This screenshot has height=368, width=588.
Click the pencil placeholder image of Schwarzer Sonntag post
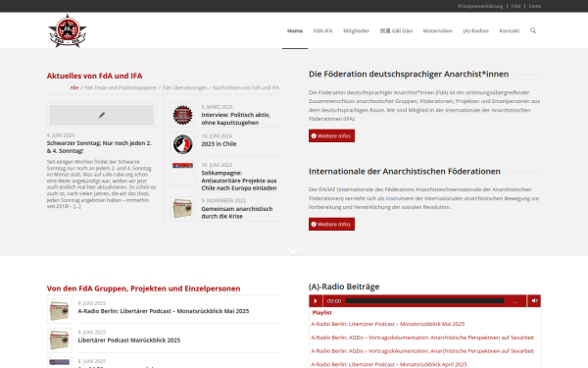(x=101, y=115)
